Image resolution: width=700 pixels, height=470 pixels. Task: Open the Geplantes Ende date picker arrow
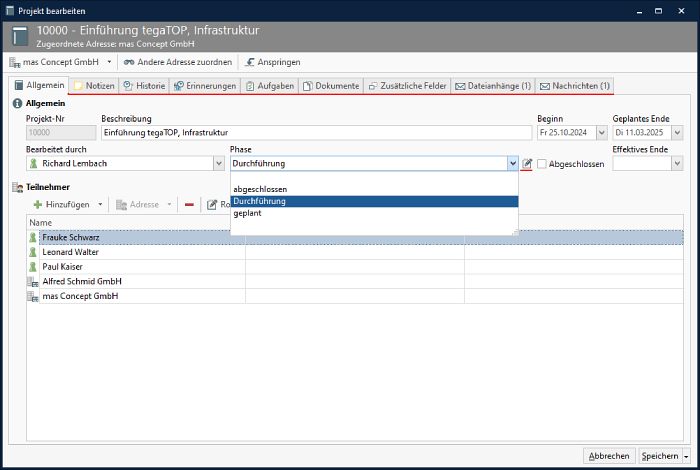pyautogui.click(x=677, y=133)
